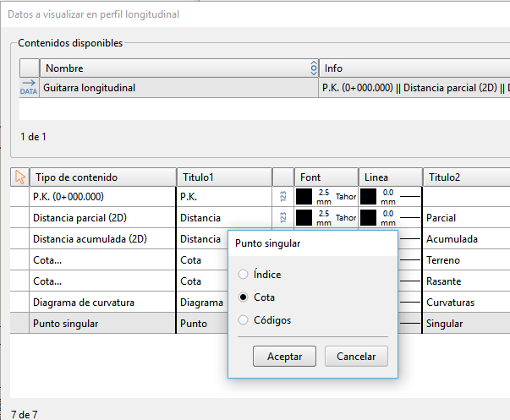Open the line color swatch in P.K. row

point(368,196)
